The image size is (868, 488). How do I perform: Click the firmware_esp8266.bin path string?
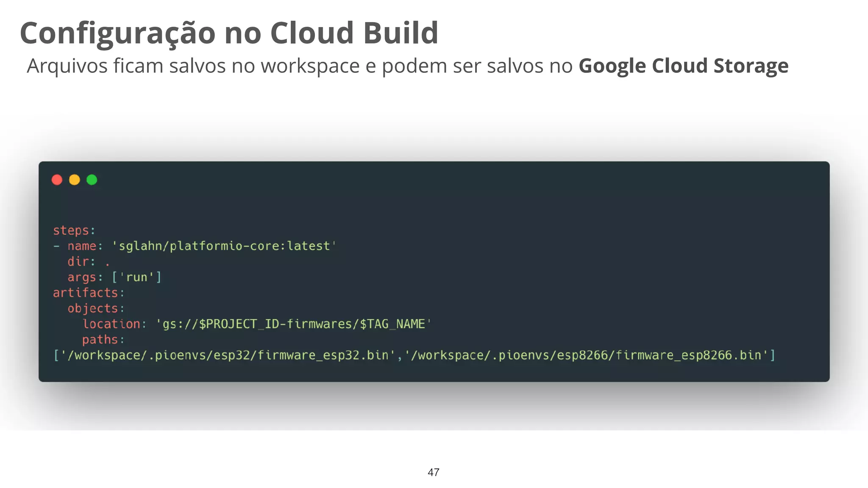(x=587, y=355)
